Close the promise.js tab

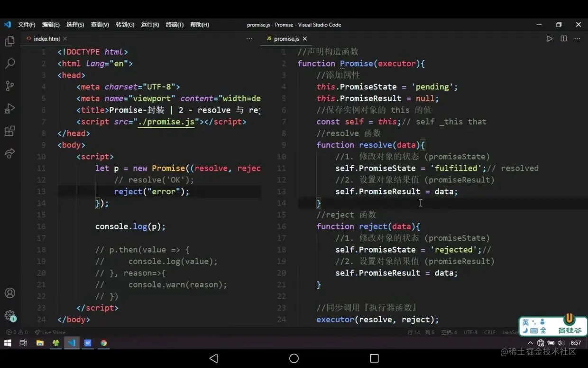pyautogui.click(x=305, y=38)
